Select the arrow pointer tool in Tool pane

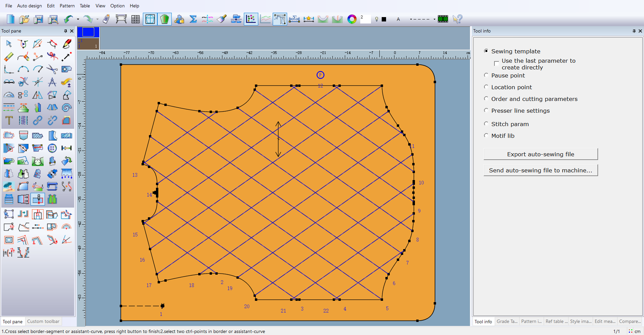(9, 44)
